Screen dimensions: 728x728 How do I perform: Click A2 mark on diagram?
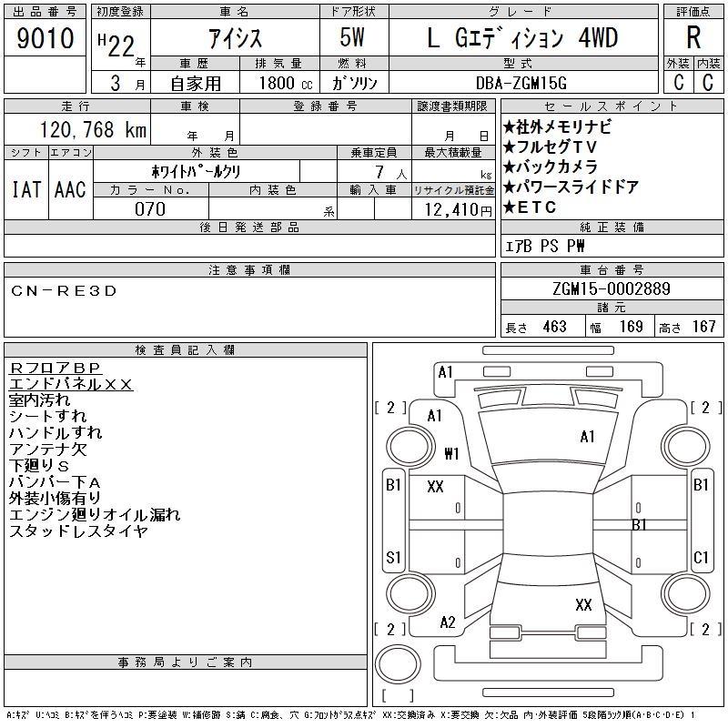pyautogui.click(x=448, y=622)
